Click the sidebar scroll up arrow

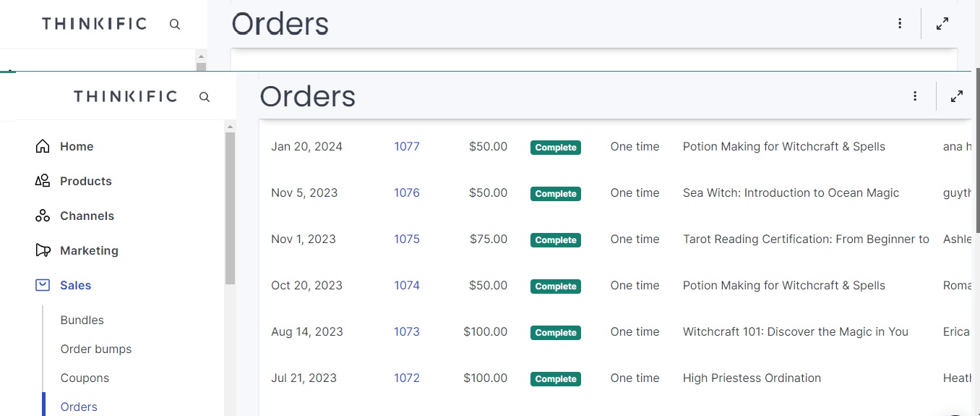pyautogui.click(x=230, y=127)
